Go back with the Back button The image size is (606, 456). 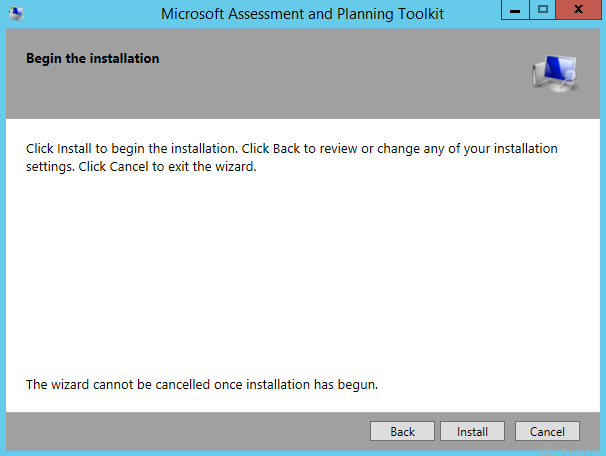[x=402, y=432]
